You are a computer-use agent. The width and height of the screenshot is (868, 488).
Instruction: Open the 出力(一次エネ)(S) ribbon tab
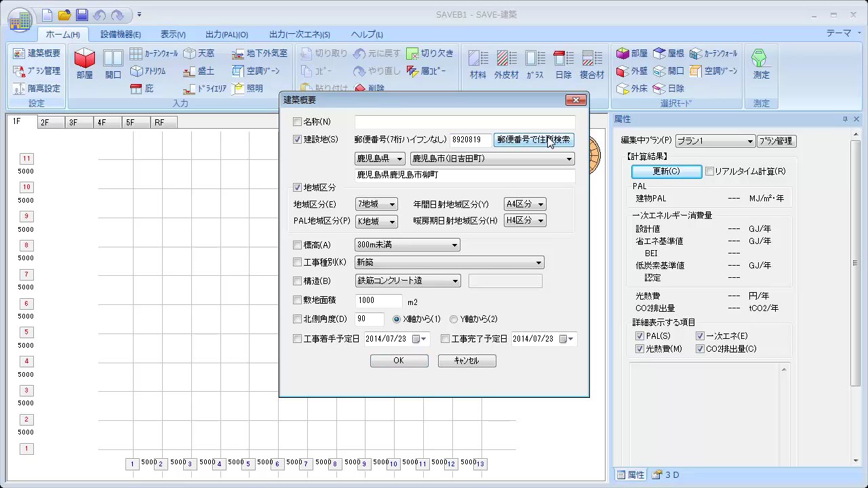pos(300,35)
